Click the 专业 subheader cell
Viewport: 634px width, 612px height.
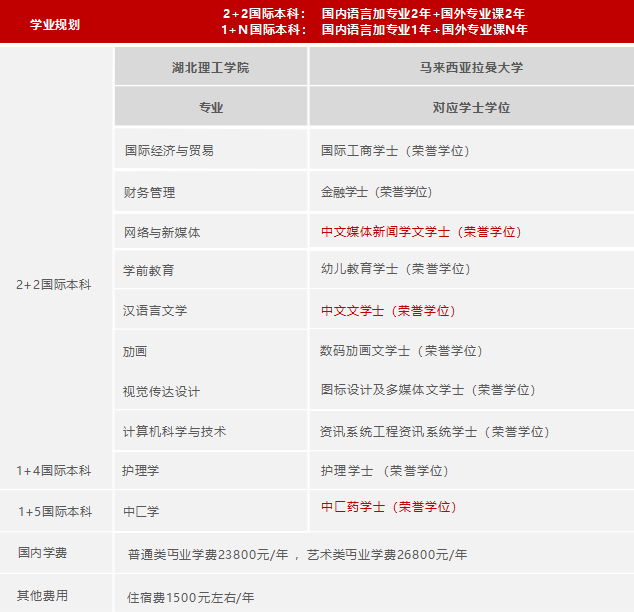211,108
